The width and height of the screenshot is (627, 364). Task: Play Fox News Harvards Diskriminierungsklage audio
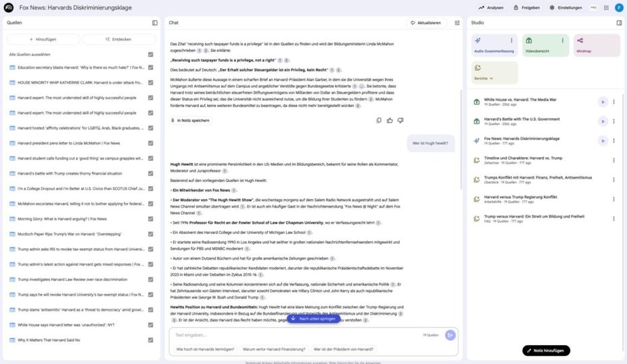point(603,141)
